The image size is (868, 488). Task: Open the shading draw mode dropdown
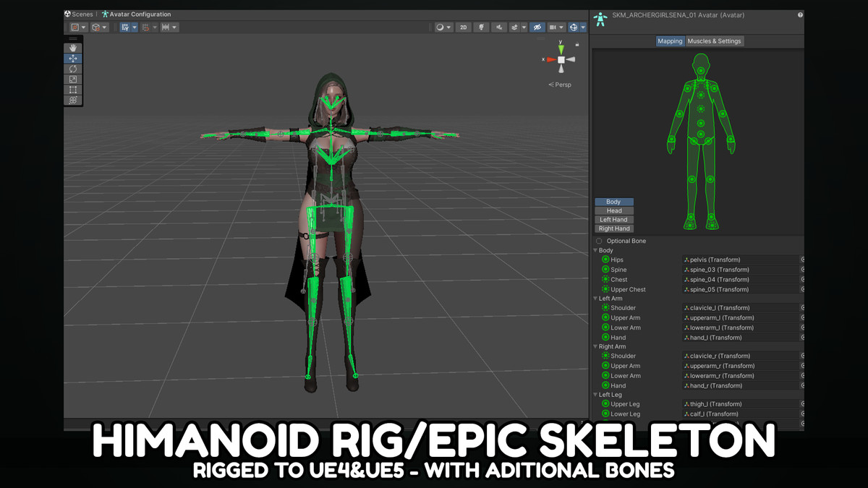(443, 27)
